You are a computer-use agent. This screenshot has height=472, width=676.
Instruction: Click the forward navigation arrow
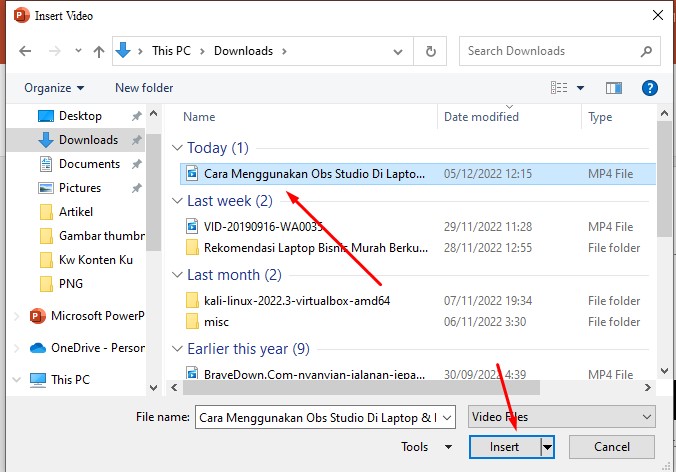pyautogui.click(x=55, y=51)
